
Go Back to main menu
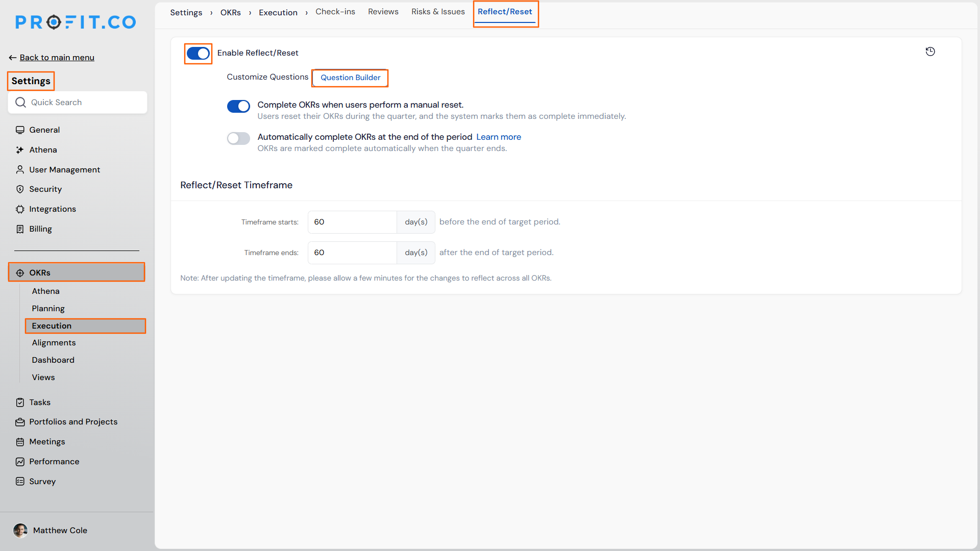(x=57, y=58)
